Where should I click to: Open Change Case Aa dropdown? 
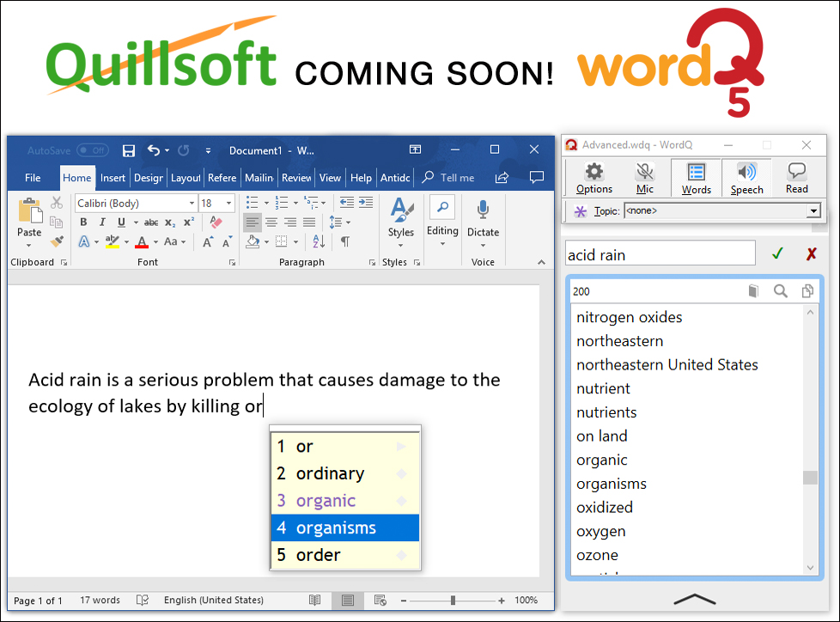click(x=174, y=242)
